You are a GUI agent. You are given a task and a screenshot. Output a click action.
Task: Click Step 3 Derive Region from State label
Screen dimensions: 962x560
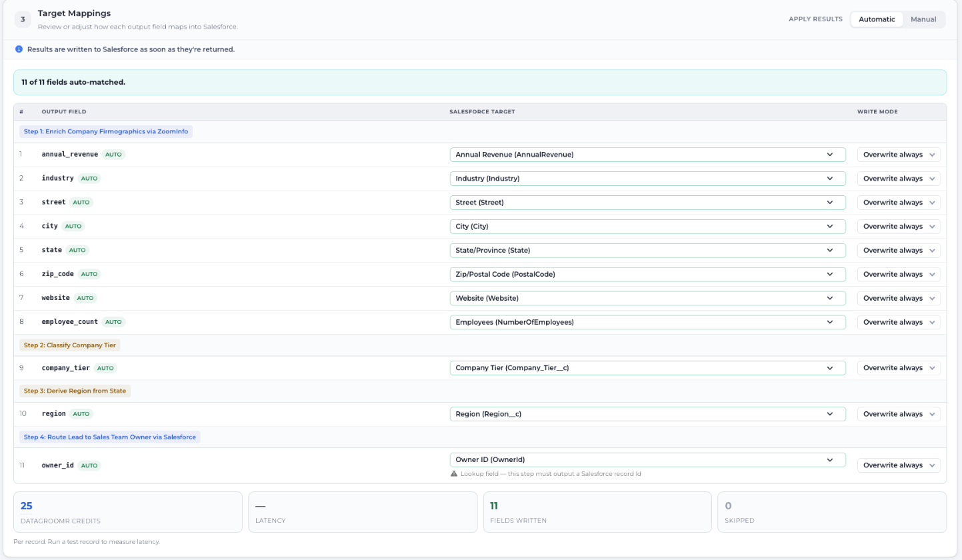coord(75,391)
